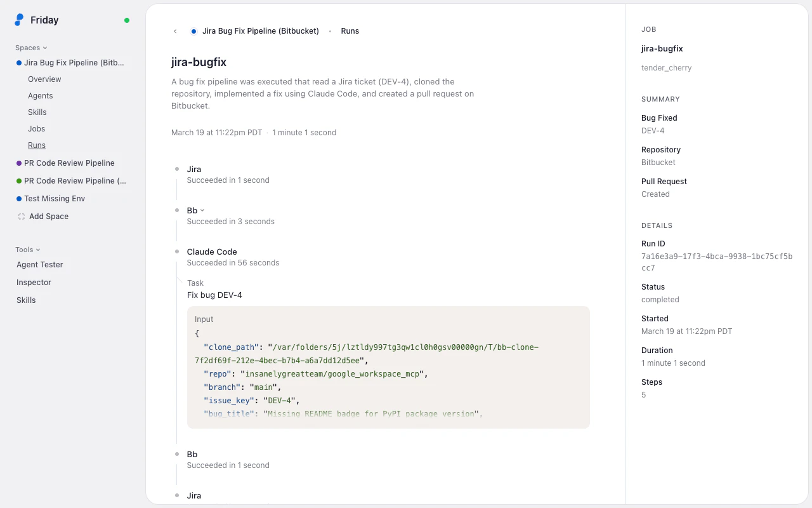812x508 pixels.
Task: Open the Runs page in sidebar
Action: point(37,145)
